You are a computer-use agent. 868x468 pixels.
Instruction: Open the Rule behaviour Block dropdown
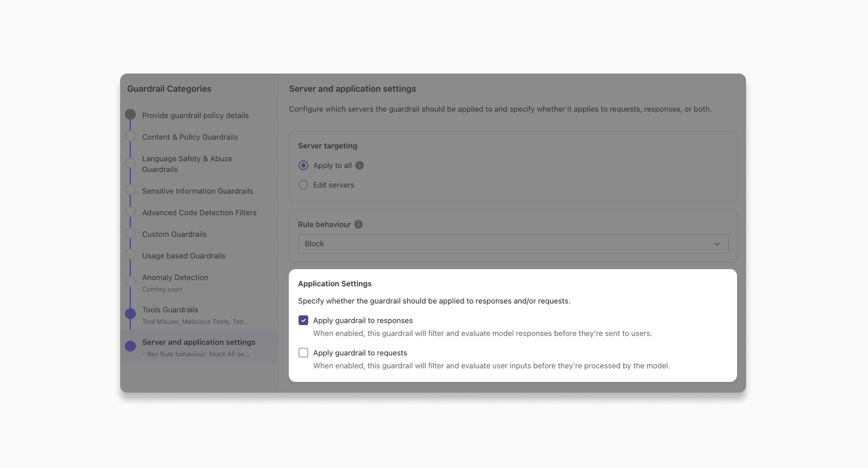(513, 244)
